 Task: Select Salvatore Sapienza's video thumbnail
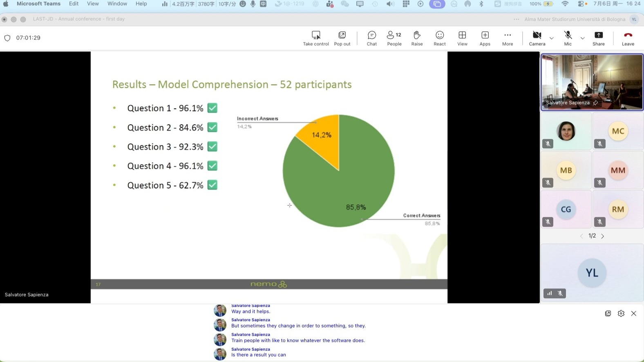pyautogui.click(x=592, y=82)
